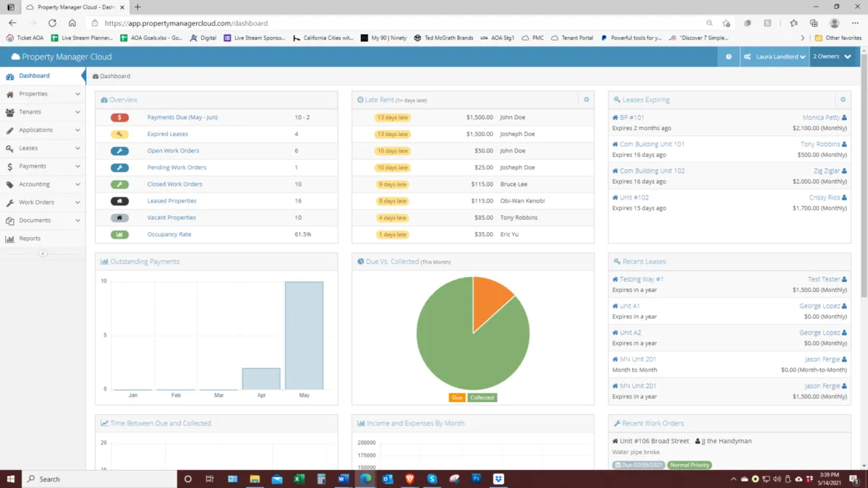Open the 2 Owners dropdown
Viewport: 868px width, 488px height.
click(832, 56)
